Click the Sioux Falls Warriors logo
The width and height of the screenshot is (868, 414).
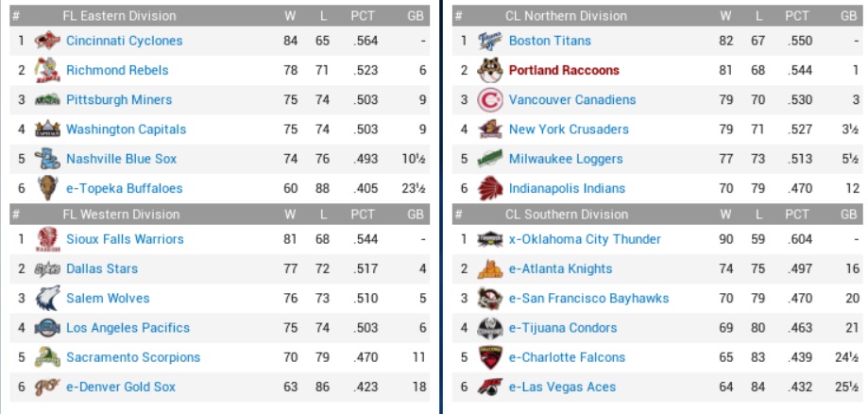pos(47,239)
